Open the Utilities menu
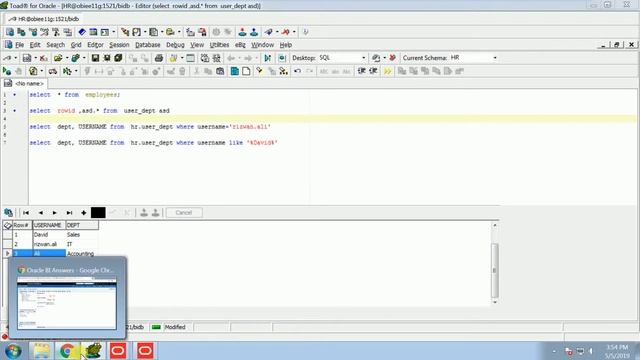 pyautogui.click(x=219, y=45)
